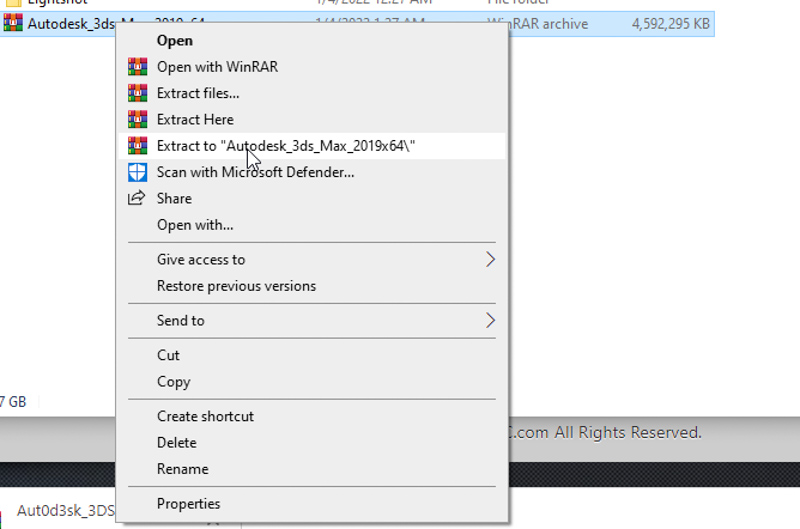
Task: Choose Extract files... option
Action: tap(312, 93)
